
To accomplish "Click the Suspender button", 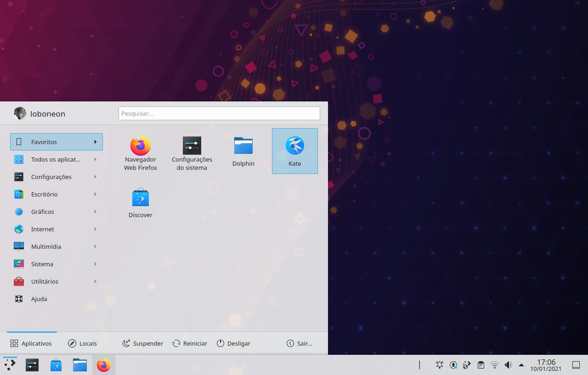I will pyautogui.click(x=142, y=343).
